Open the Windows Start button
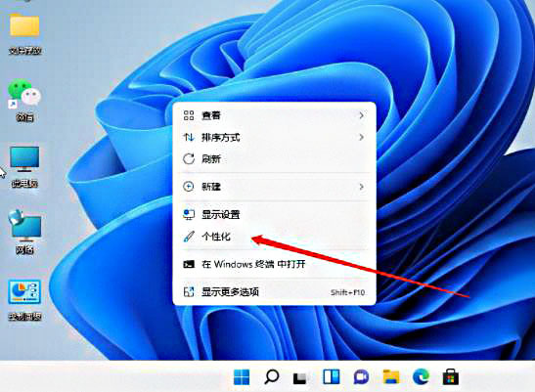This screenshot has width=535, height=392. click(x=242, y=377)
